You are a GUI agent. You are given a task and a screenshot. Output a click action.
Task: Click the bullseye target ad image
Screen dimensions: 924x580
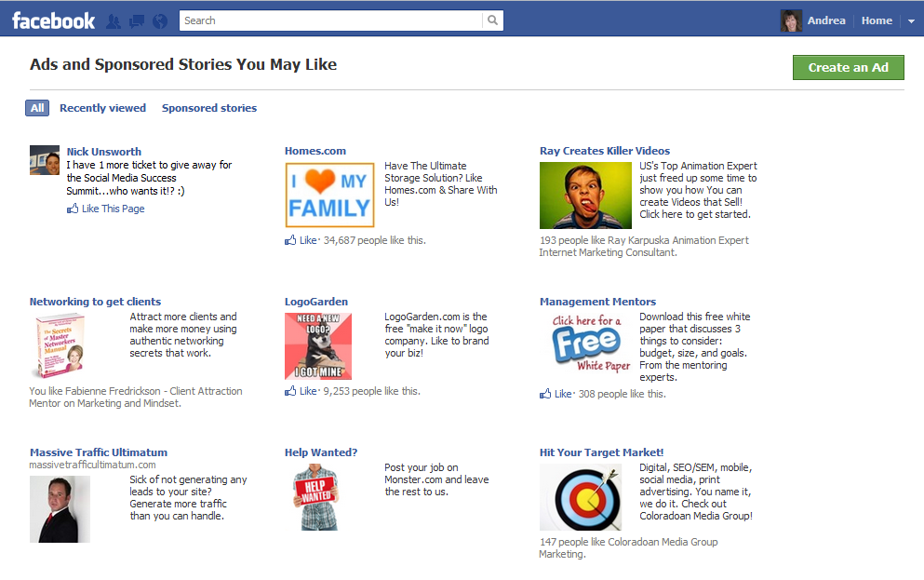click(x=581, y=497)
